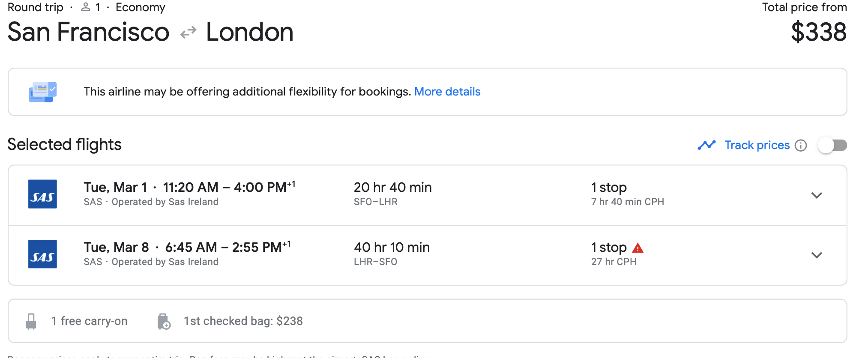
Task: Click the red warning triangle on return flight
Action: click(638, 248)
